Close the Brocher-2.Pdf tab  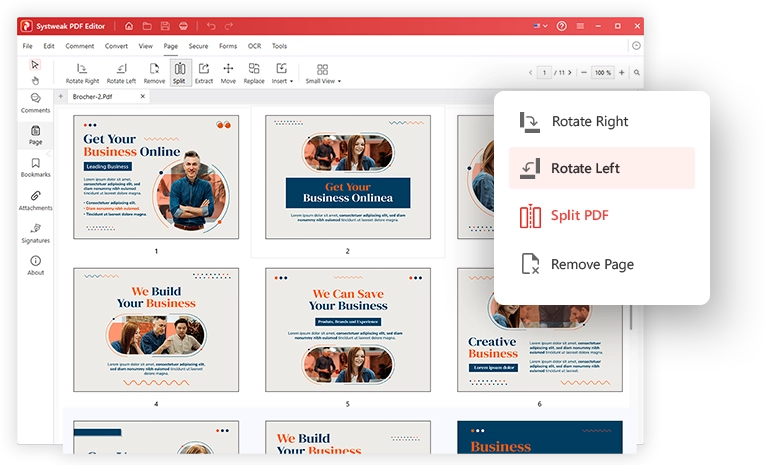(x=143, y=96)
